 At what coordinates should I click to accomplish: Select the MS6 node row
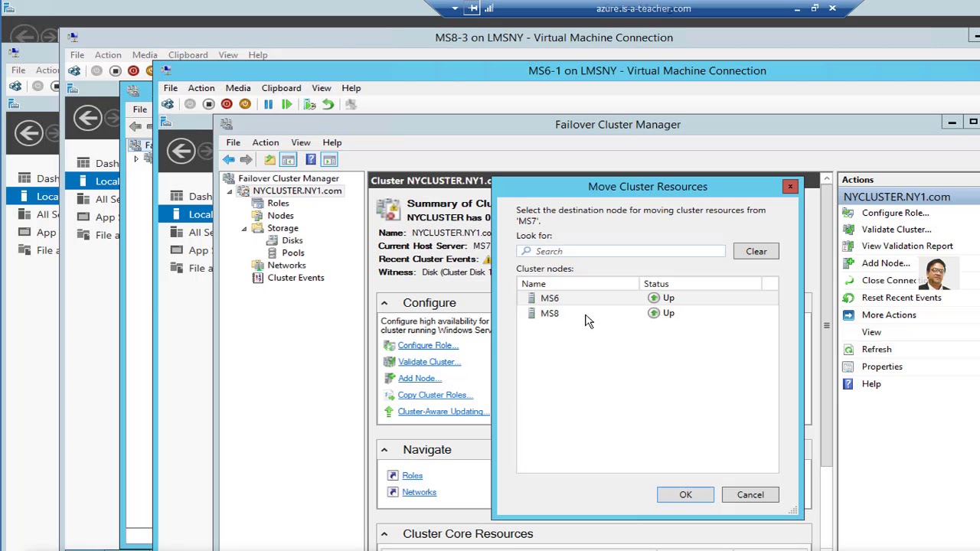647,298
